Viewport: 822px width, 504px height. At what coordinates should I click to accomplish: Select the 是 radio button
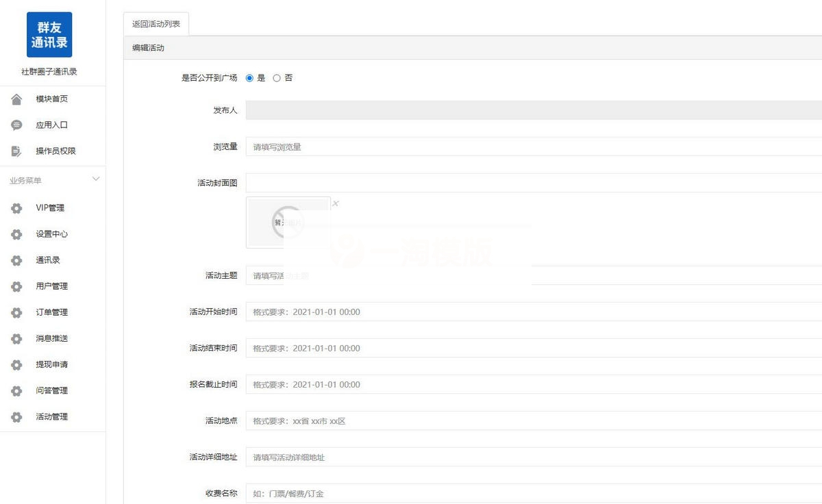pos(249,77)
